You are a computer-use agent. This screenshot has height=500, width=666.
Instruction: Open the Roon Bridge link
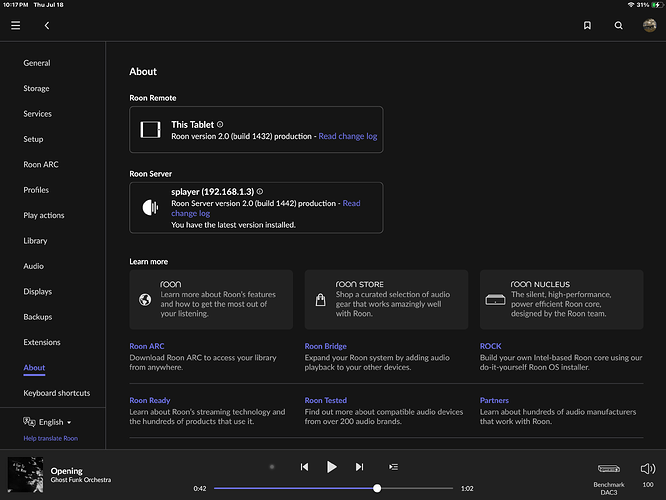325,346
